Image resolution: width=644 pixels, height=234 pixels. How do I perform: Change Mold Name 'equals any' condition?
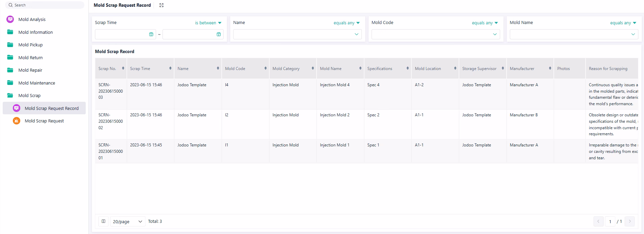pyautogui.click(x=623, y=23)
